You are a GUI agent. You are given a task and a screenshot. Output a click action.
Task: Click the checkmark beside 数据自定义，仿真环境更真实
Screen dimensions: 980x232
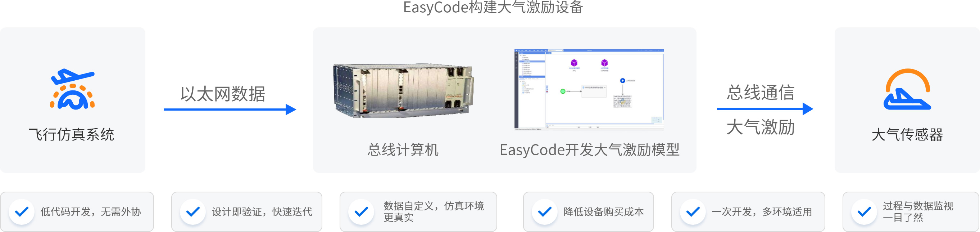(x=361, y=211)
